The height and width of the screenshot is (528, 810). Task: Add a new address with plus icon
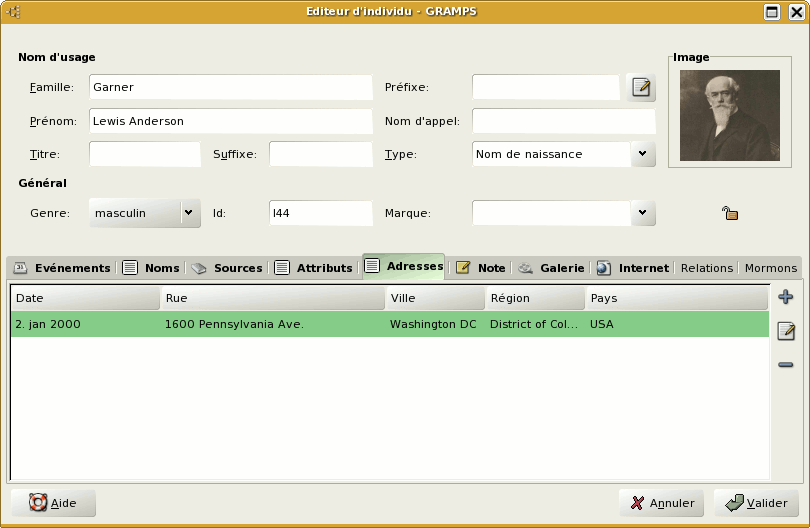coord(786,297)
